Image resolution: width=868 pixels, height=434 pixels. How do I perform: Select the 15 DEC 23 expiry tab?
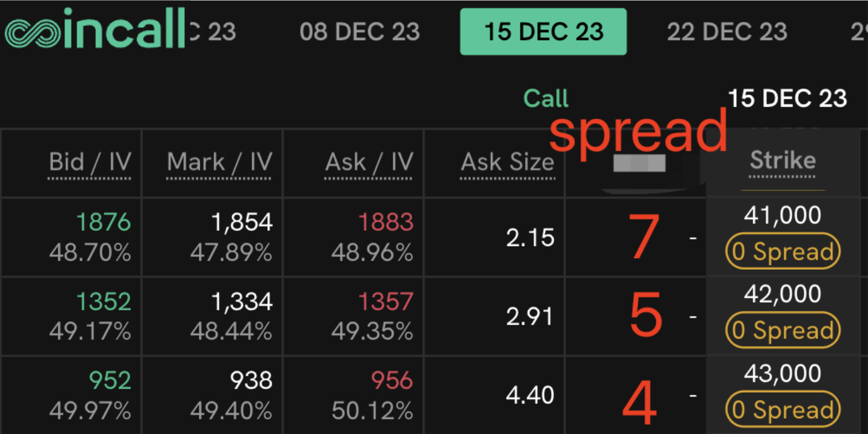pos(542,32)
